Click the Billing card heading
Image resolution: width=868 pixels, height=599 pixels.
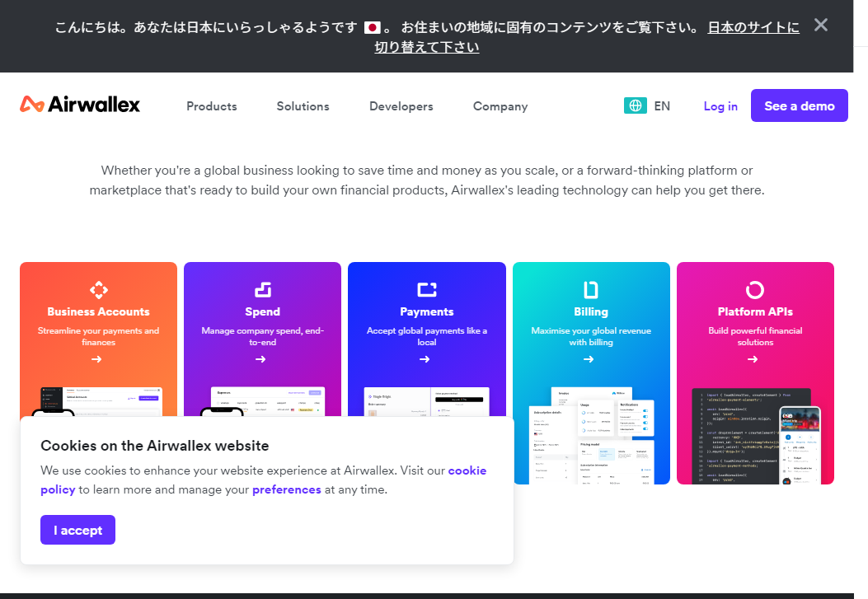tap(591, 311)
